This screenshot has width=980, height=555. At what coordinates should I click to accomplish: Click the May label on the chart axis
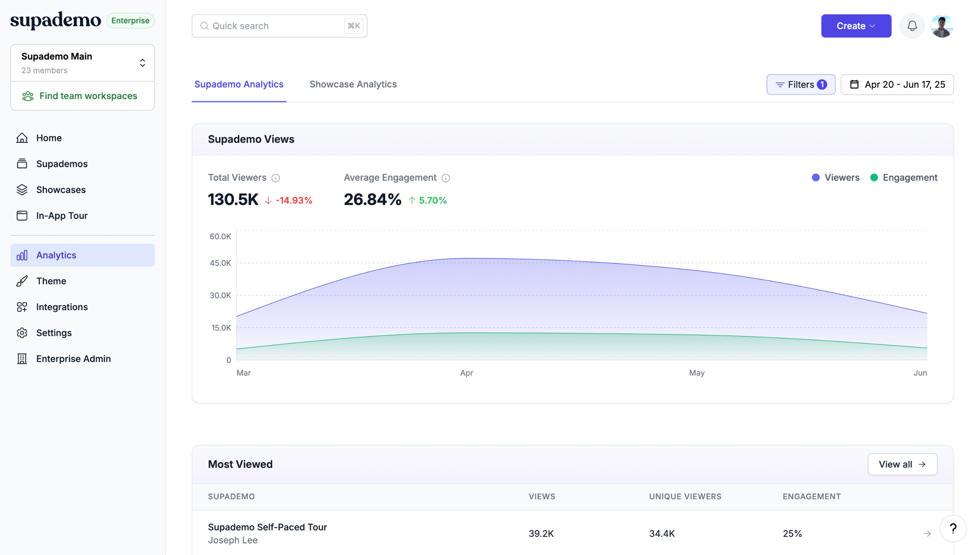(x=697, y=373)
